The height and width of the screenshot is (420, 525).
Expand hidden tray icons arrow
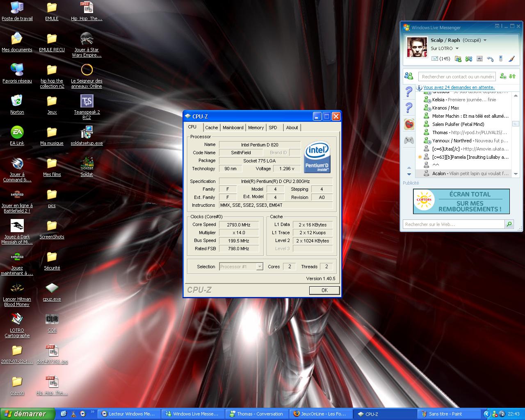pos(487,414)
